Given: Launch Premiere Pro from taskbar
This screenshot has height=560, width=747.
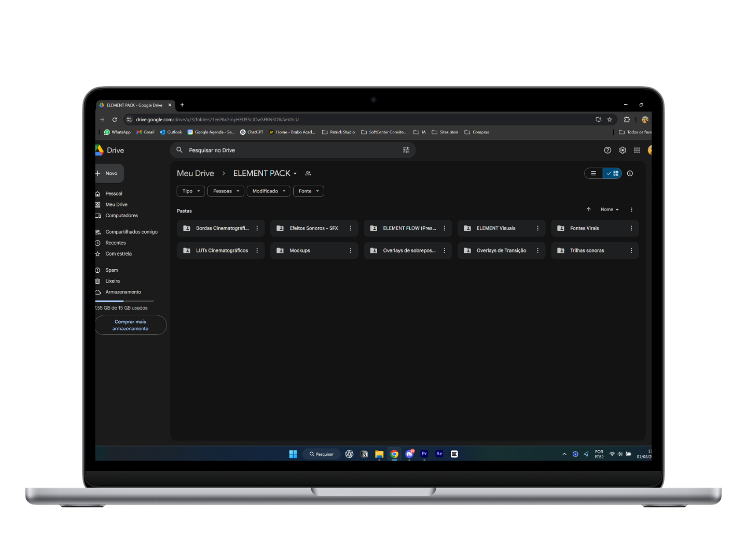Looking at the screenshot, I should tap(424, 454).
